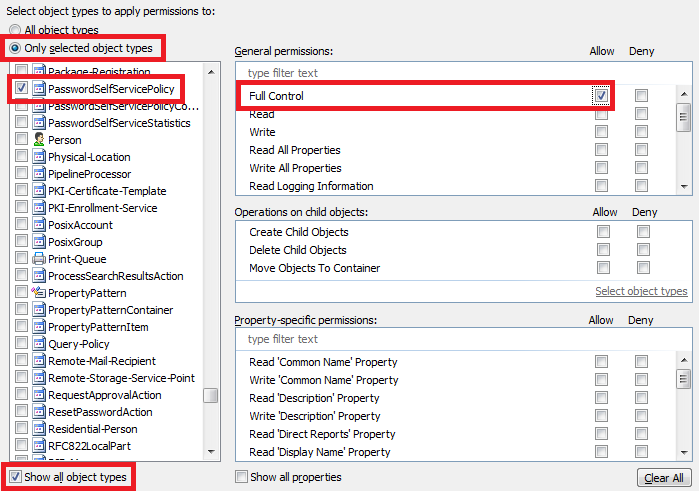The image size is (699, 491).
Task: Select the All object types radio button
Action: 16,31
